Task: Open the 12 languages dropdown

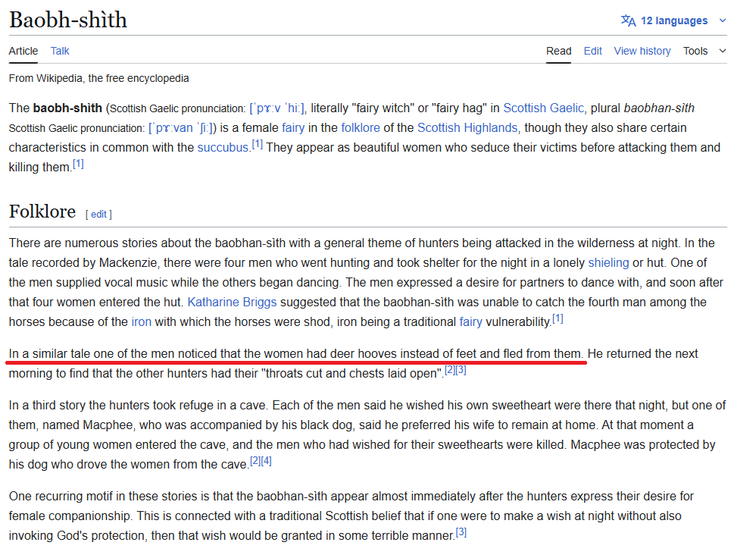Action: click(673, 20)
